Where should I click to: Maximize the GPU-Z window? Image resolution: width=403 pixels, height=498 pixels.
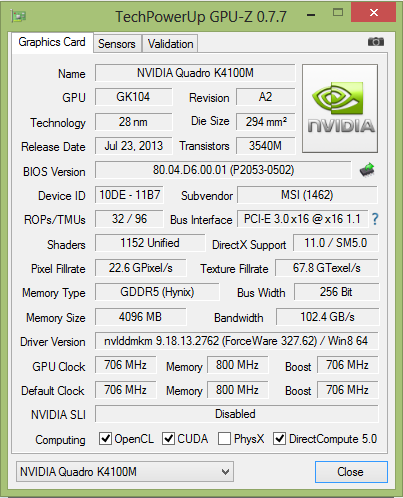coord(338,13)
